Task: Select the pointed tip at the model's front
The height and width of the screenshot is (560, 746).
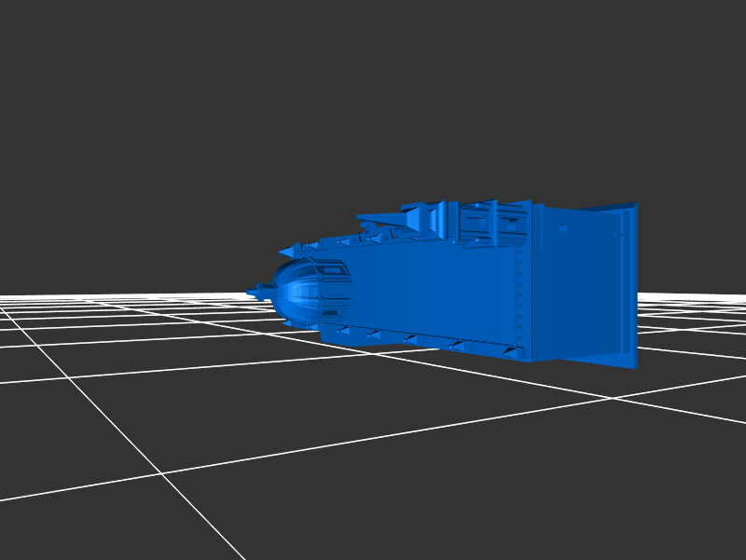Action: (x=252, y=294)
